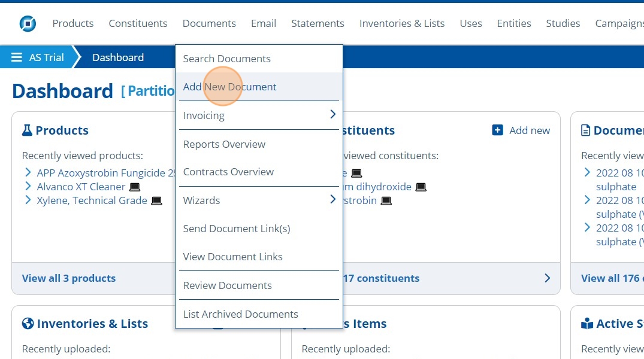
Task: Expand the Invoicing submenu arrow
Action: pos(332,114)
